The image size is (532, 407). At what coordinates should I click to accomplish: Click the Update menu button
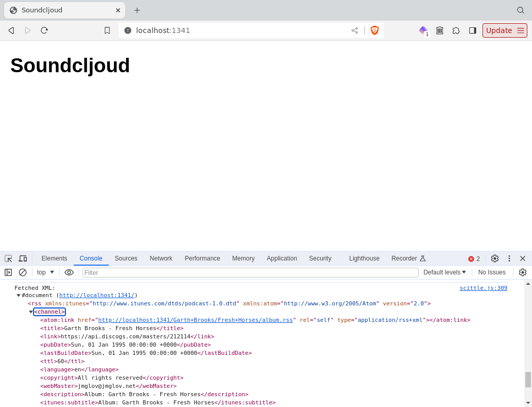tap(505, 30)
